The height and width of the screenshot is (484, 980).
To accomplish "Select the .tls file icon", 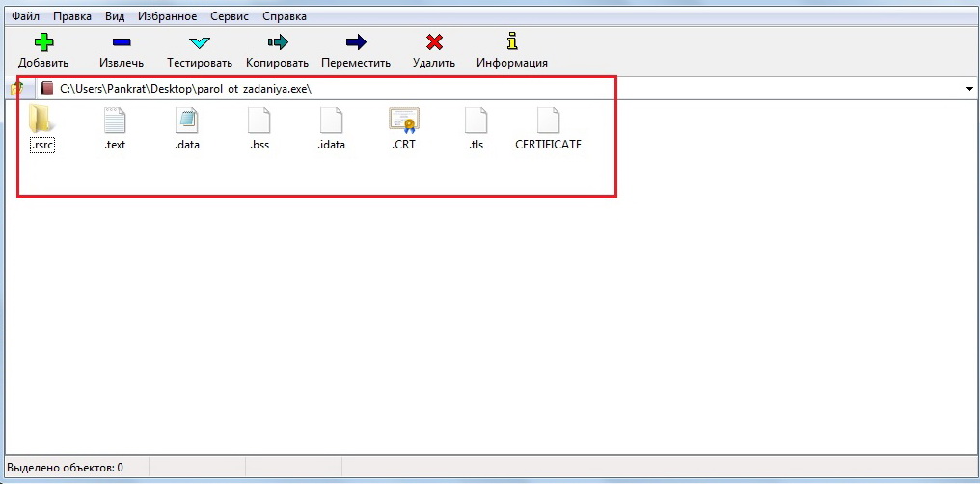I will click(x=476, y=120).
